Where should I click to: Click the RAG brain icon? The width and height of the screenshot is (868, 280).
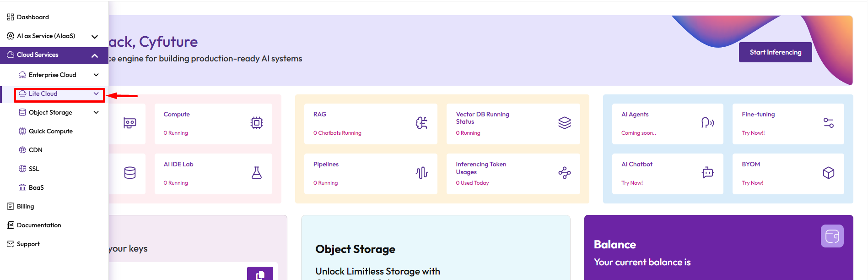[421, 123]
